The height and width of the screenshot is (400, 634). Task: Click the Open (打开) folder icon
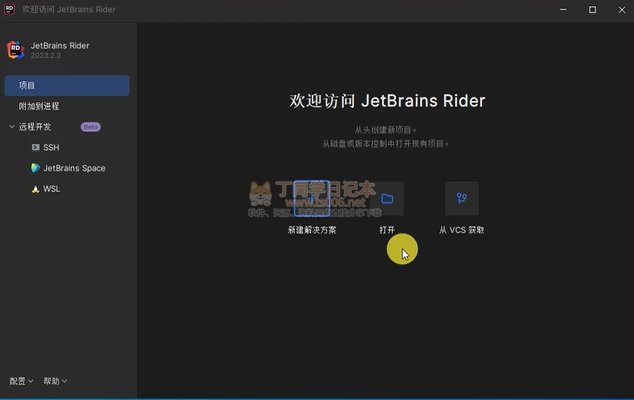tap(387, 198)
